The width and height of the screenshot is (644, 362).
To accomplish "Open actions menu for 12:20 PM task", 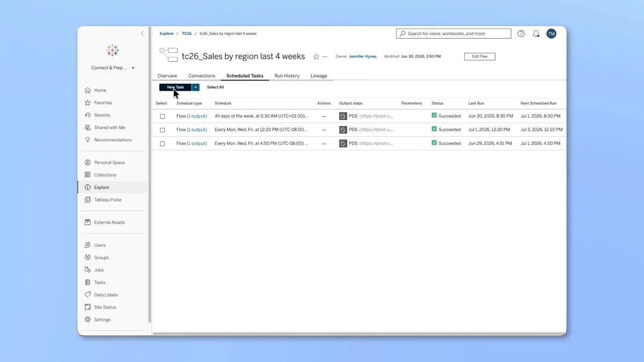I will (324, 130).
